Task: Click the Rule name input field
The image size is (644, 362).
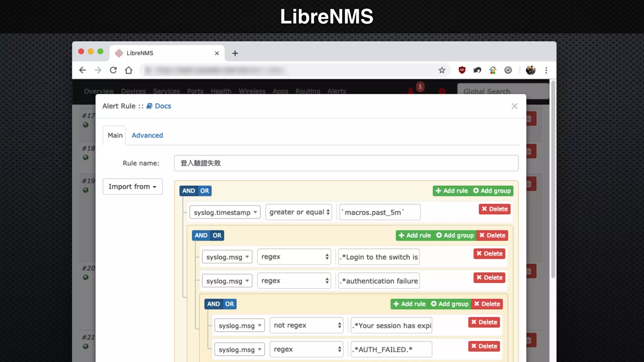Action: pos(346,163)
